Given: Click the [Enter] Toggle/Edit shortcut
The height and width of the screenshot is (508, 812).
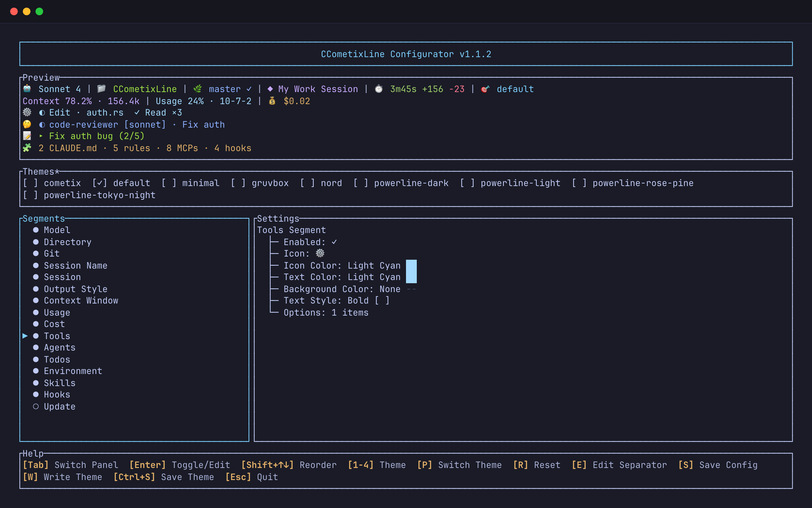Looking at the screenshot, I should [180, 465].
